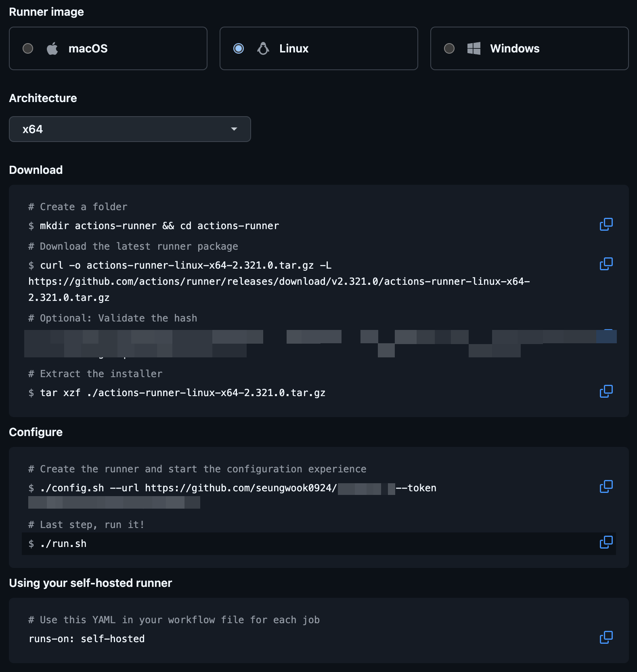
Task: Click 'Using your self-hosted runner' heading
Action: click(90, 583)
